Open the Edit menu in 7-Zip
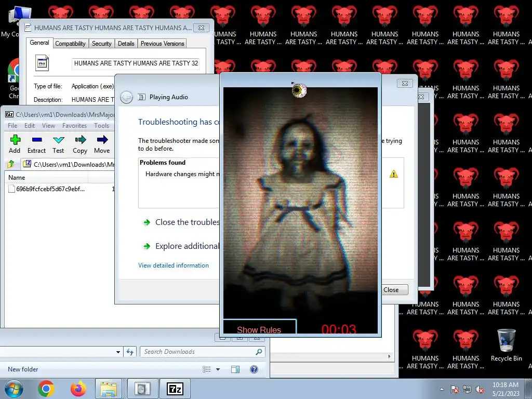The height and width of the screenshot is (399, 532). (30, 126)
